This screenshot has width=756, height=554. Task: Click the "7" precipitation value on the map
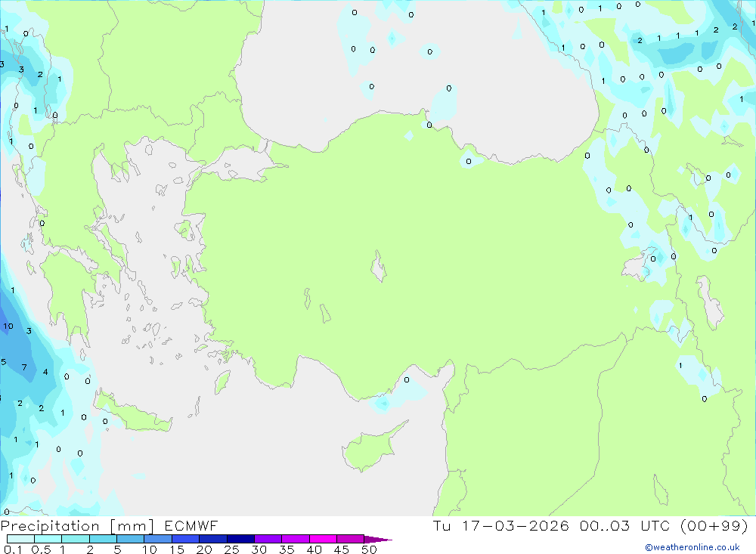[x=25, y=367]
